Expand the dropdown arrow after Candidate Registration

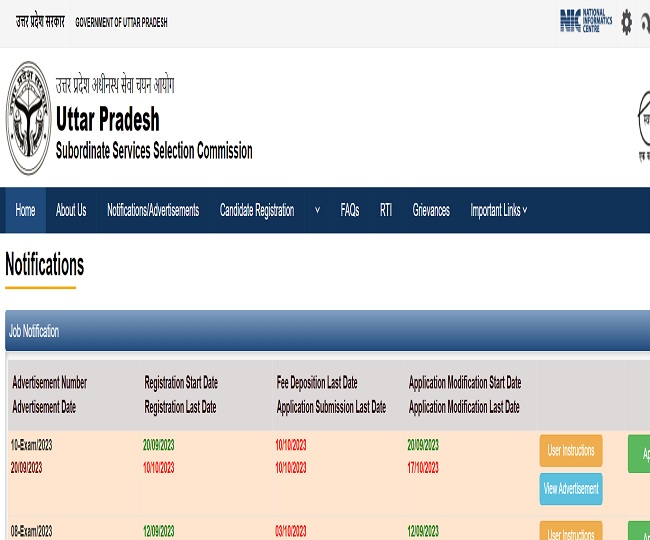317,210
